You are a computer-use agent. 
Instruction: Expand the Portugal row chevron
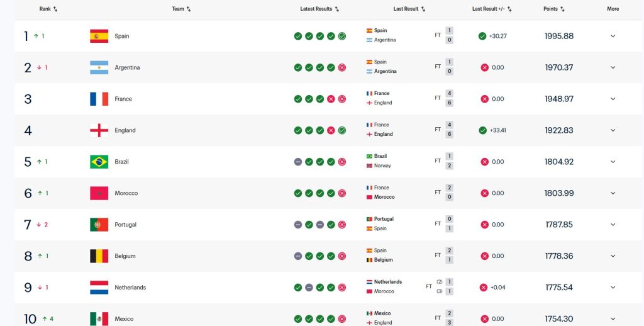[613, 225]
